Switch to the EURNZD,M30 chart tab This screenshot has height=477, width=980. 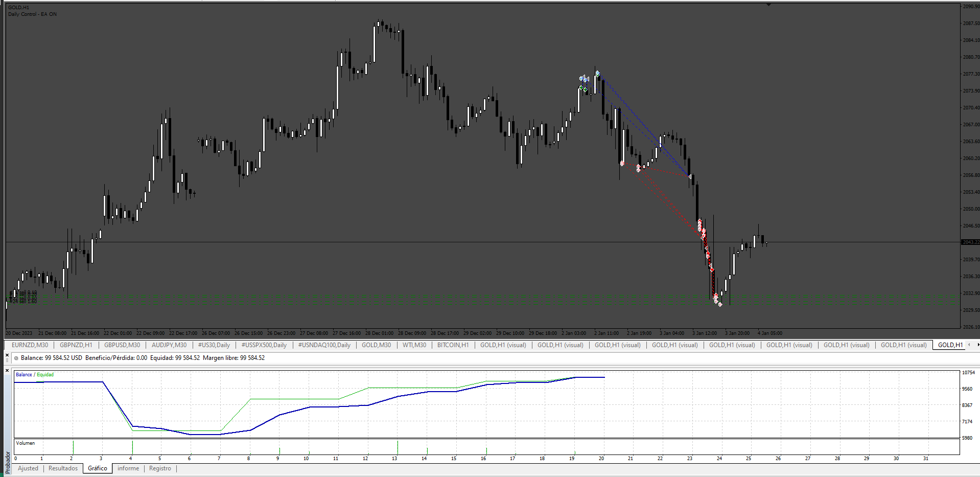point(30,345)
